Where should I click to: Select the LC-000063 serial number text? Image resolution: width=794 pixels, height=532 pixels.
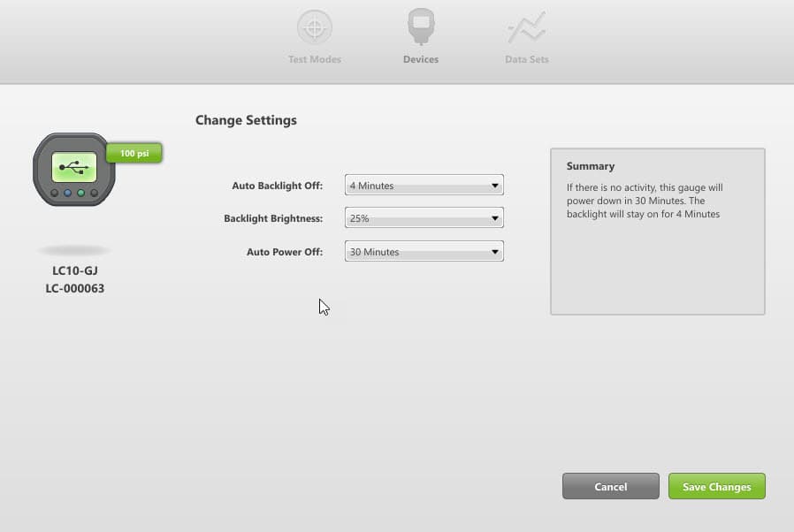click(73, 288)
